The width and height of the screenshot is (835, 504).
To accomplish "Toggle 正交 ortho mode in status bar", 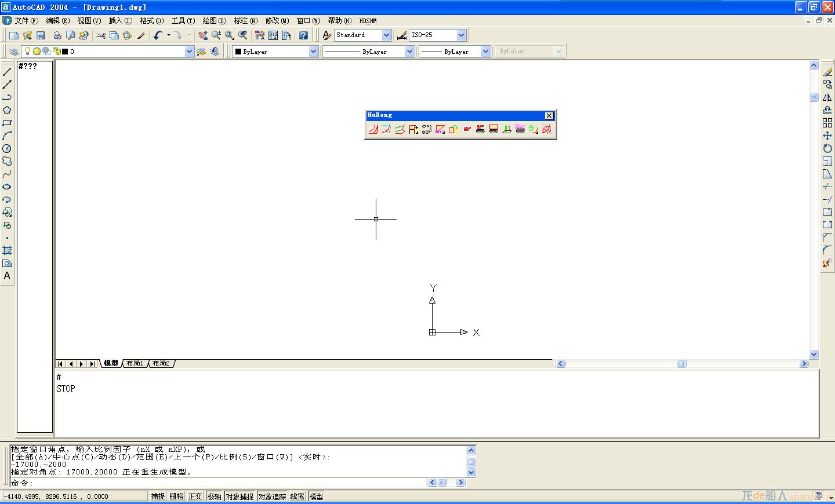I will 195,496.
